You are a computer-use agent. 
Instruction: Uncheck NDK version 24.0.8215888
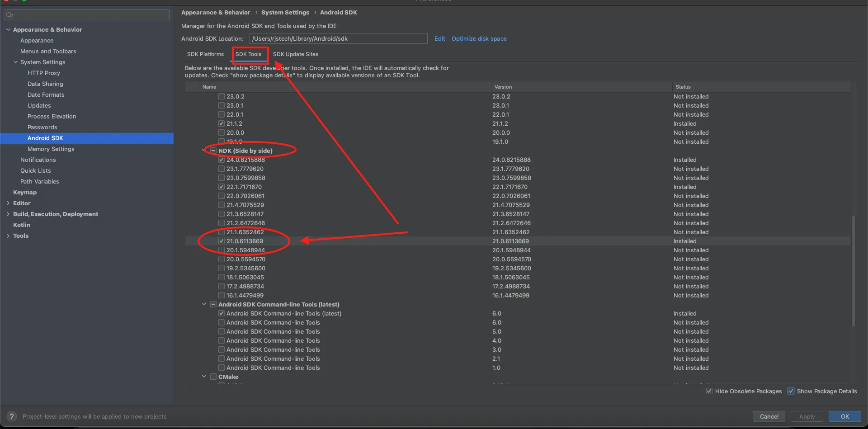(222, 160)
